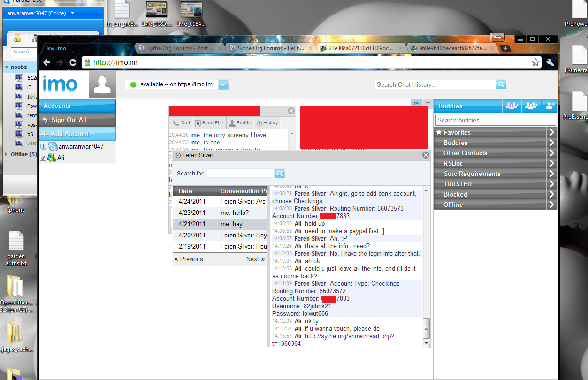Click the MSN buddy icon beside Ali

(52, 158)
